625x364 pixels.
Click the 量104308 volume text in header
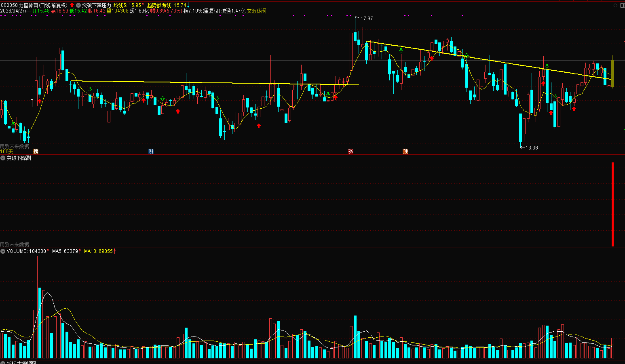[x=118, y=11]
